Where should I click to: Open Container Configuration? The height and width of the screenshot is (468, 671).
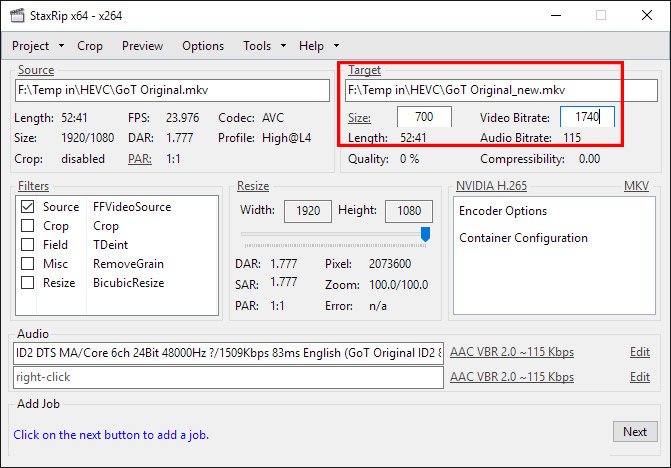(523, 238)
